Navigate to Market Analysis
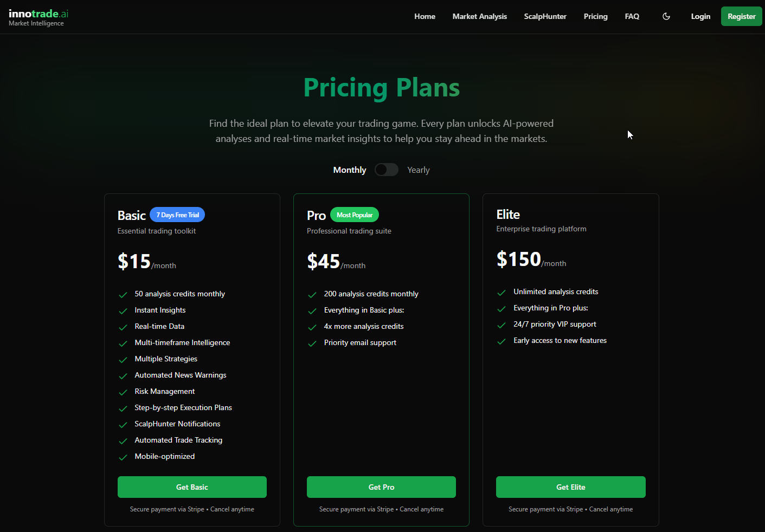Viewport: 765px width, 532px height. [x=479, y=16]
